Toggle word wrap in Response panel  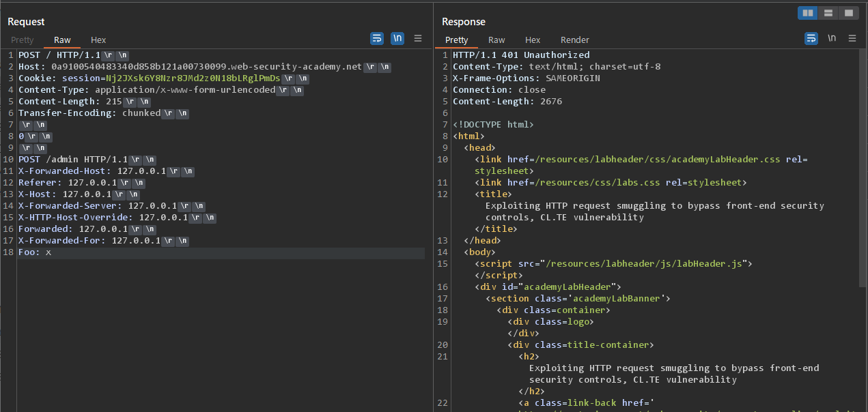(x=811, y=39)
